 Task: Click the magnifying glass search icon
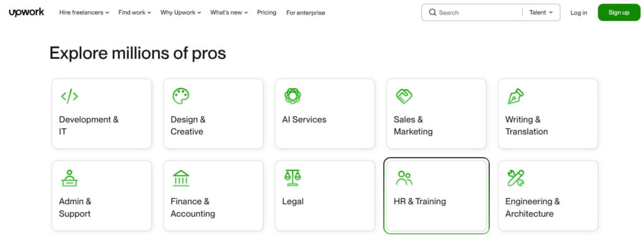coord(433,13)
